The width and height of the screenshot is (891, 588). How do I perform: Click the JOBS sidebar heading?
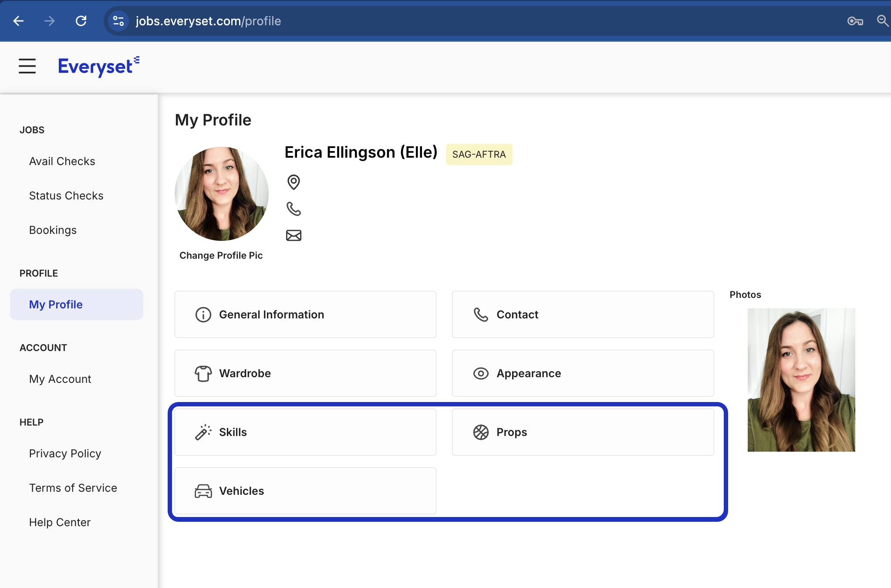[32, 130]
